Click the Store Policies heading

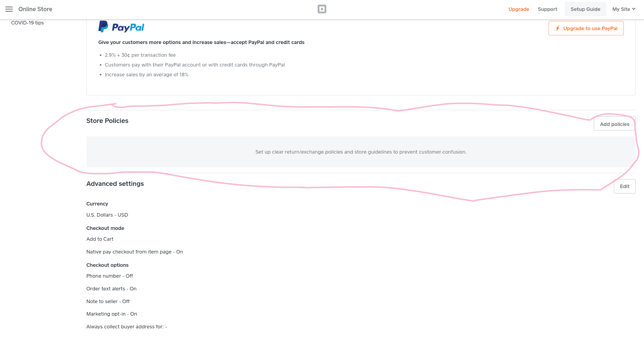tap(107, 121)
